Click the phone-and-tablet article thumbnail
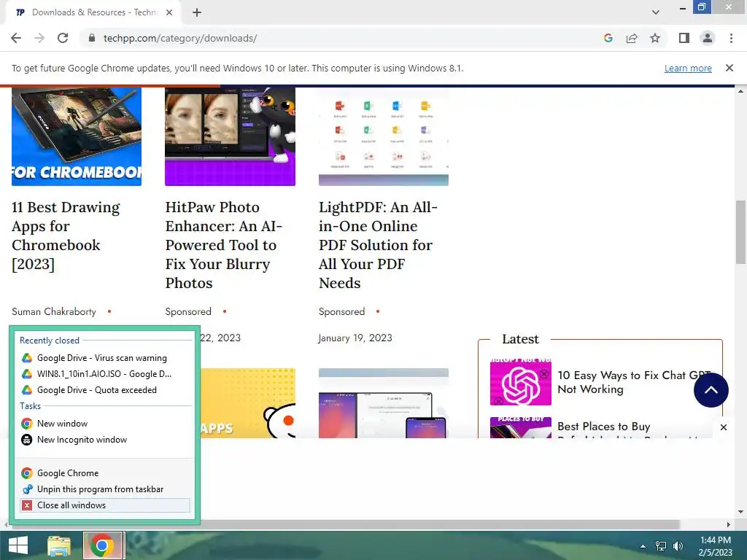 (x=384, y=402)
